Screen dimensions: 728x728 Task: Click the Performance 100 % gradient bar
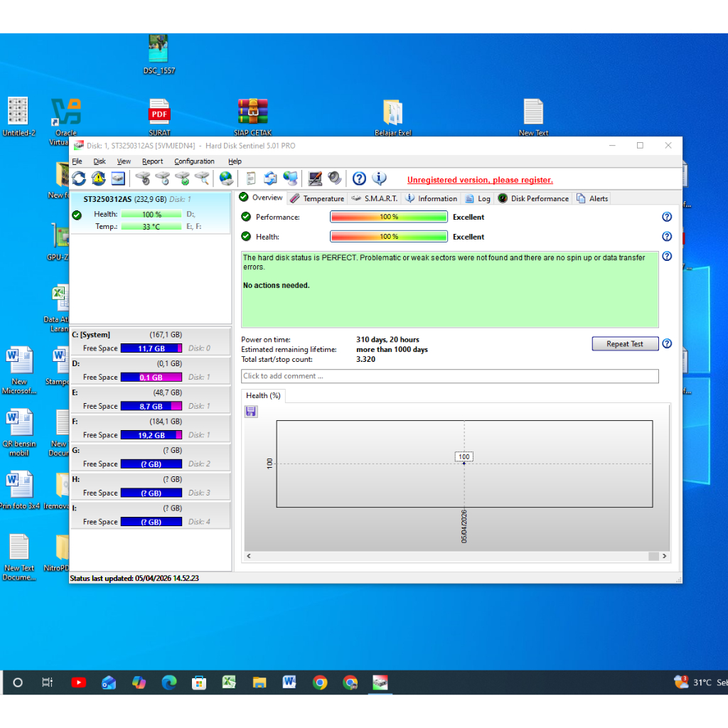pos(389,217)
